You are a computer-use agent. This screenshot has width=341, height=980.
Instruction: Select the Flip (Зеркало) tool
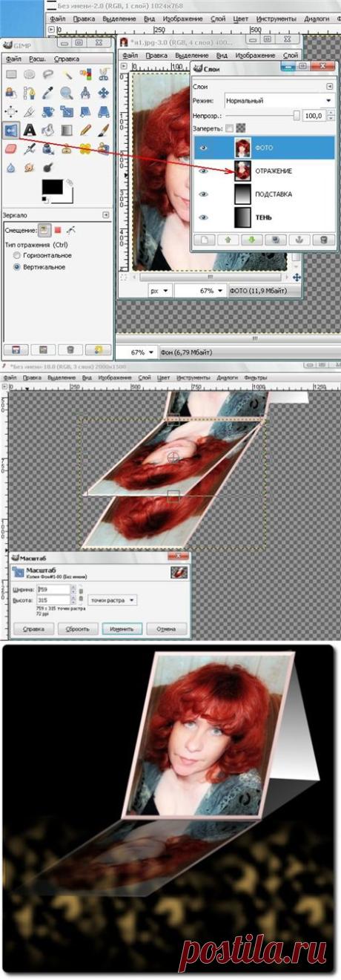click(x=11, y=130)
